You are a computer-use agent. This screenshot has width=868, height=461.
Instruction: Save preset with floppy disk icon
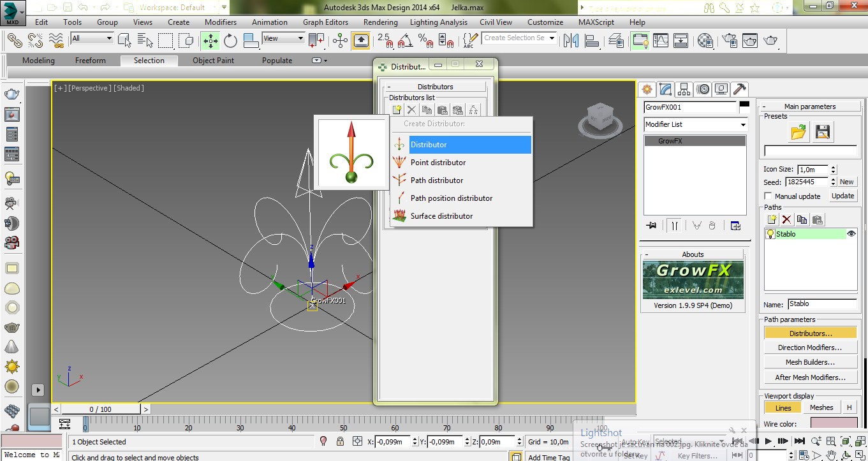[823, 132]
